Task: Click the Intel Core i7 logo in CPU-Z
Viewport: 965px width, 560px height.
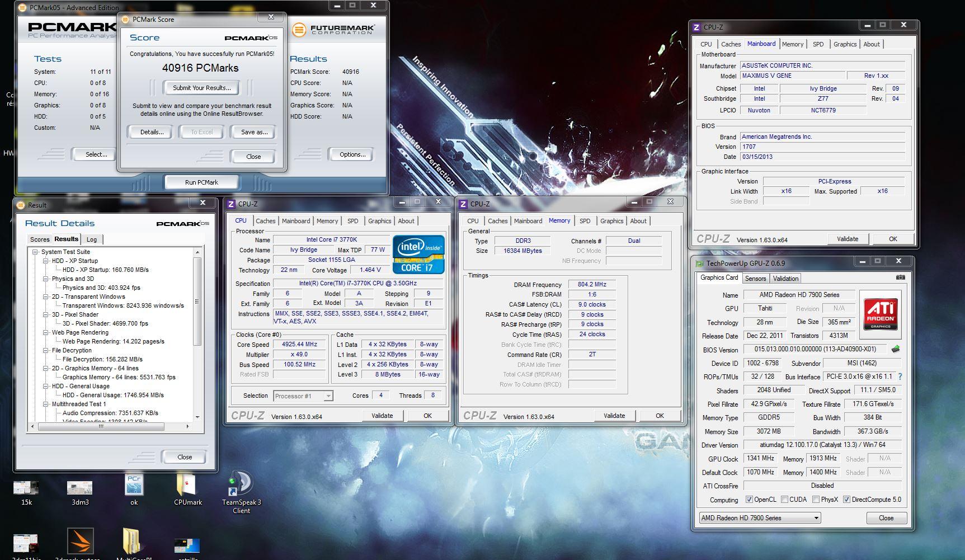Action: pos(418,254)
